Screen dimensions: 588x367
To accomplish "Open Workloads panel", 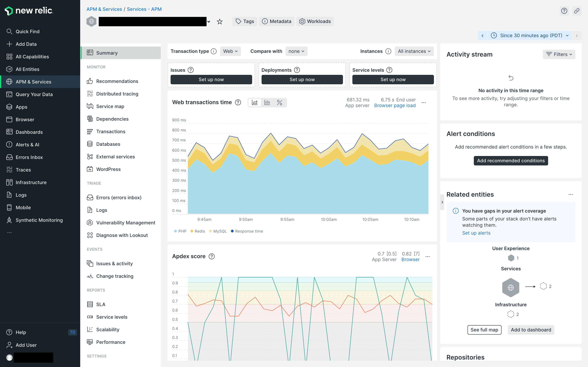I will coord(315,22).
